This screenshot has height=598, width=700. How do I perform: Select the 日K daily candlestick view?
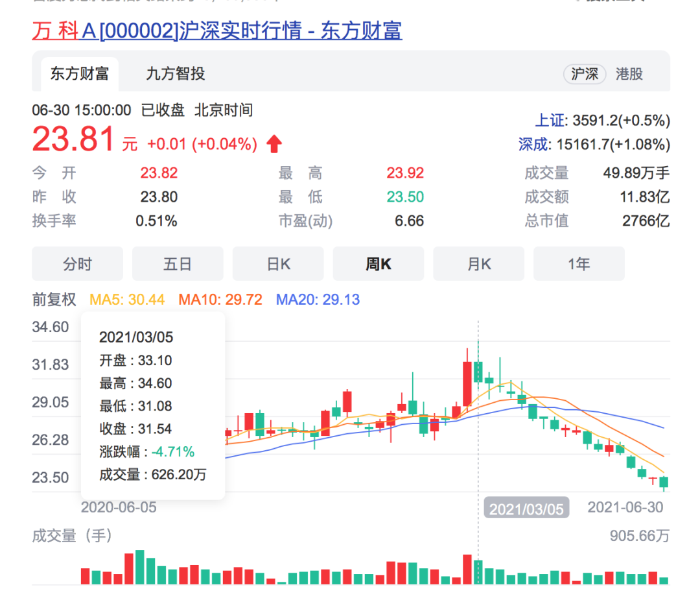pyautogui.click(x=278, y=263)
